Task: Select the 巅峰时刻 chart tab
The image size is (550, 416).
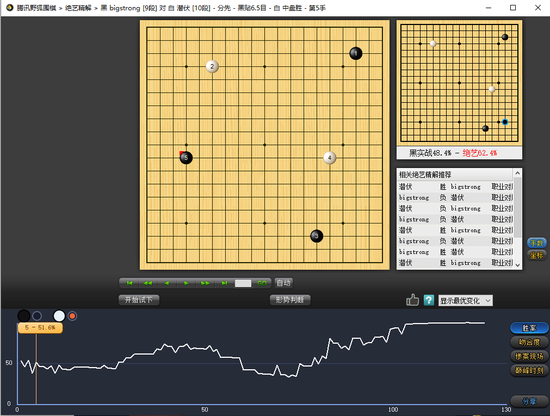Action: 529,370
